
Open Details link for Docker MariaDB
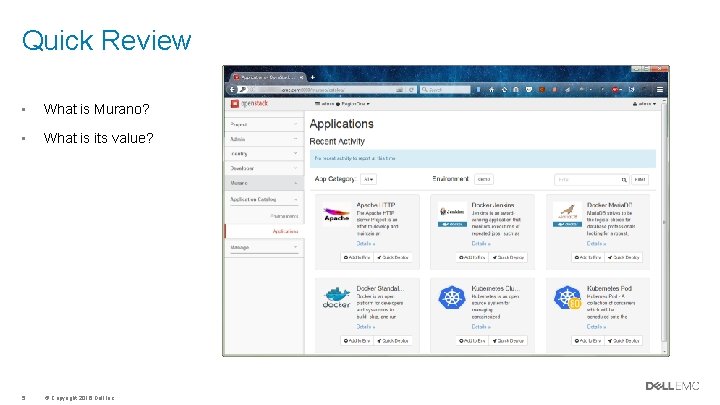596,243
